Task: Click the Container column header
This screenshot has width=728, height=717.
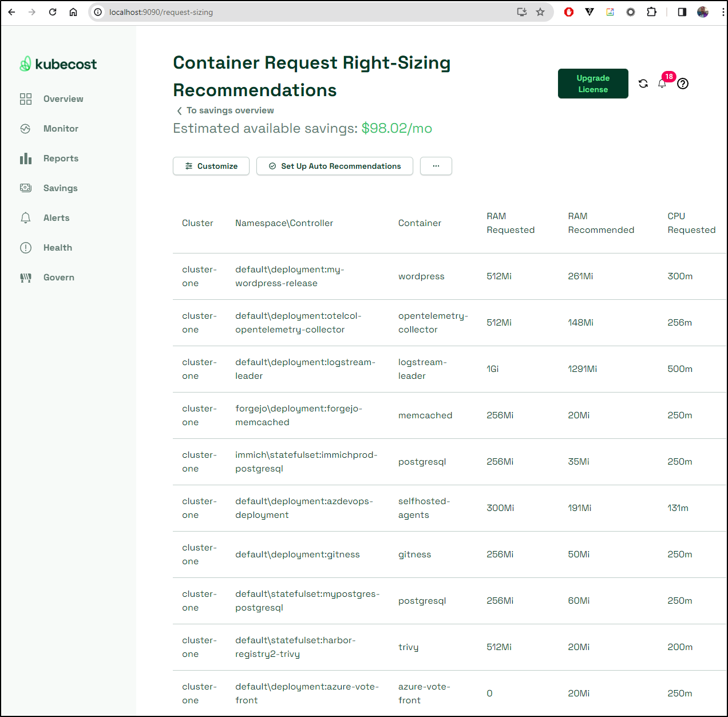Action: pos(420,223)
